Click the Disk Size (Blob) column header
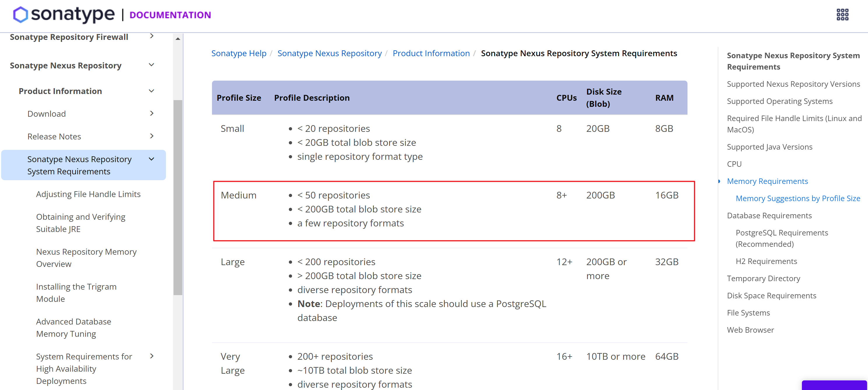The image size is (868, 390). pos(604,98)
